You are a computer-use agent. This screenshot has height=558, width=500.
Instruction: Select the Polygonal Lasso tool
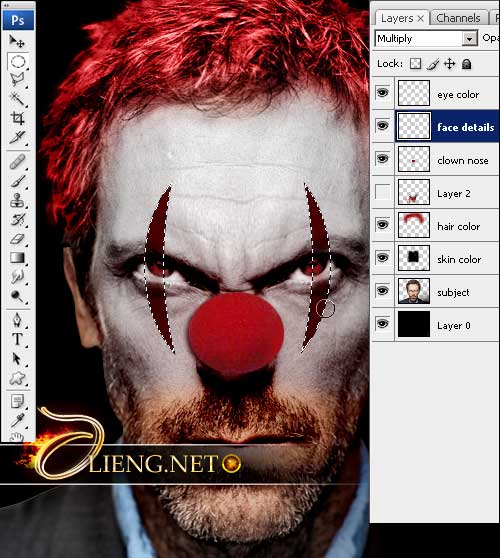pyautogui.click(x=17, y=79)
